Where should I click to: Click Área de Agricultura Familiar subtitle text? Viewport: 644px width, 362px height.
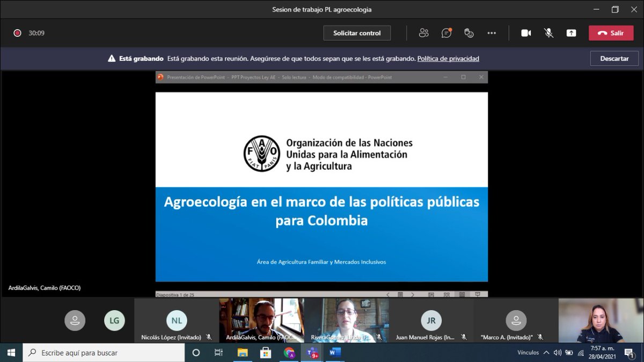point(321,262)
